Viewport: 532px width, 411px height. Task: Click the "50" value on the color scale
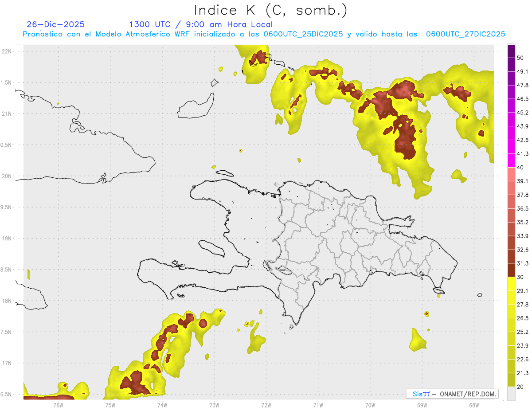click(x=521, y=58)
